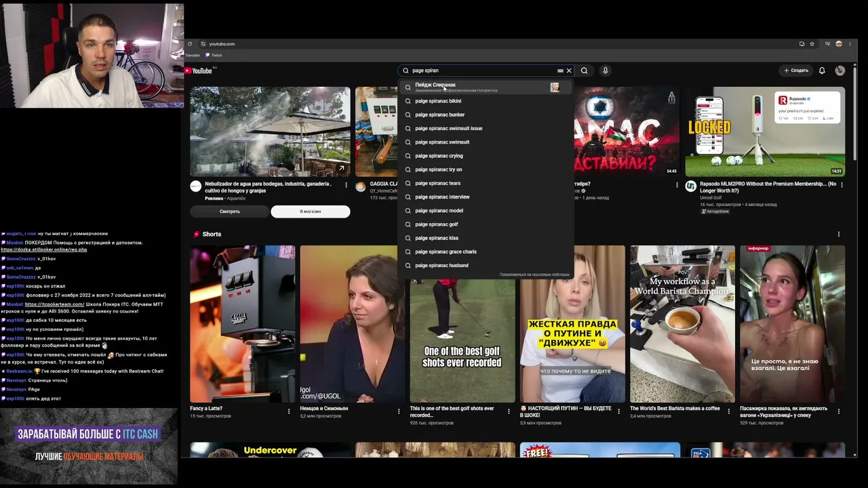Open options for 'Fancy a Latte?' short
This screenshot has height=488, width=868.
289,411
